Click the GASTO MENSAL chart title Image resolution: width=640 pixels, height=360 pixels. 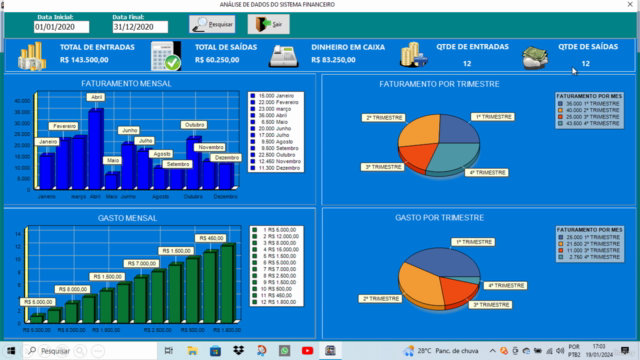pos(127,218)
